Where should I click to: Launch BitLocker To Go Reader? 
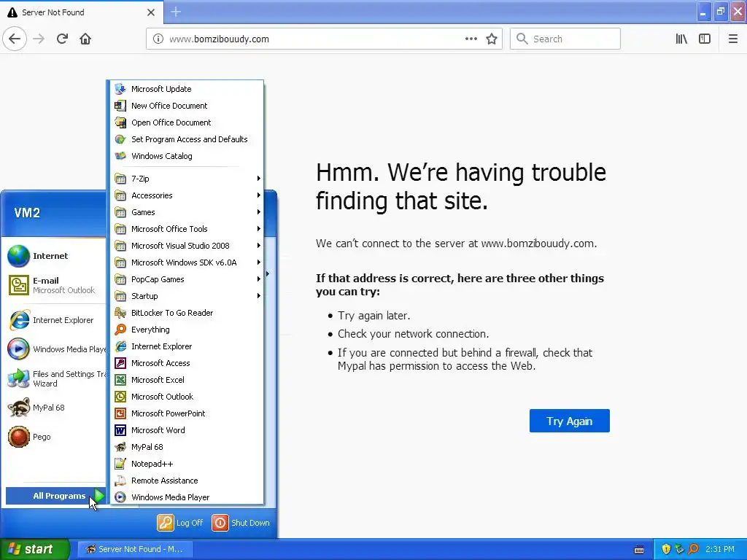coord(187,313)
